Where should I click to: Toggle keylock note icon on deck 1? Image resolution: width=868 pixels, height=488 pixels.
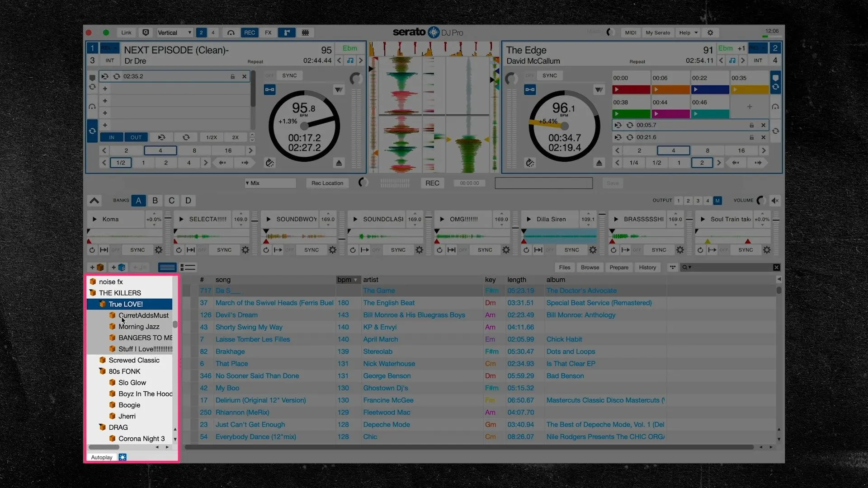click(x=350, y=61)
